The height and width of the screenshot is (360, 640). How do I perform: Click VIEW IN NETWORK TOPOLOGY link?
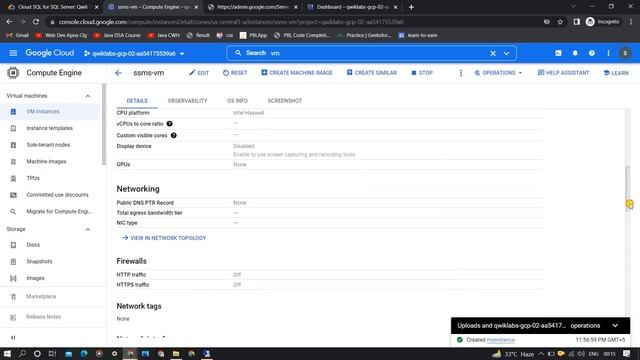pyautogui.click(x=164, y=238)
